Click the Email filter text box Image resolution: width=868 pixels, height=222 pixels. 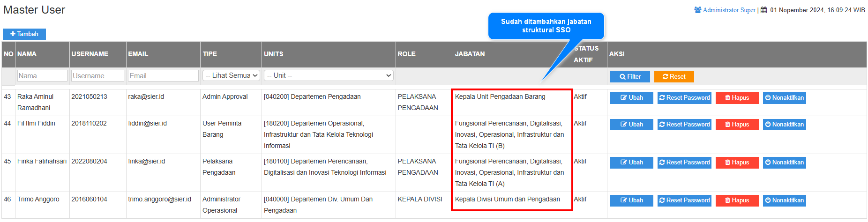click(163, 76)
